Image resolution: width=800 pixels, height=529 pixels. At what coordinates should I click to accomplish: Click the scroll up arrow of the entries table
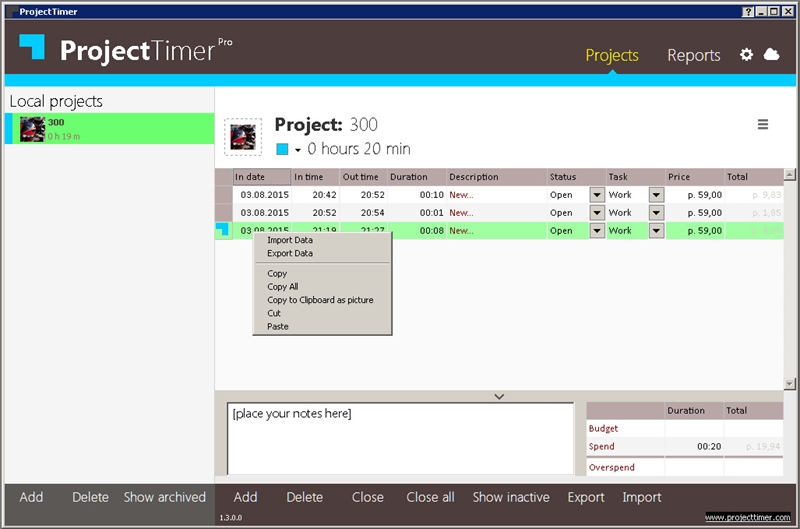click(x=789, y=174)
